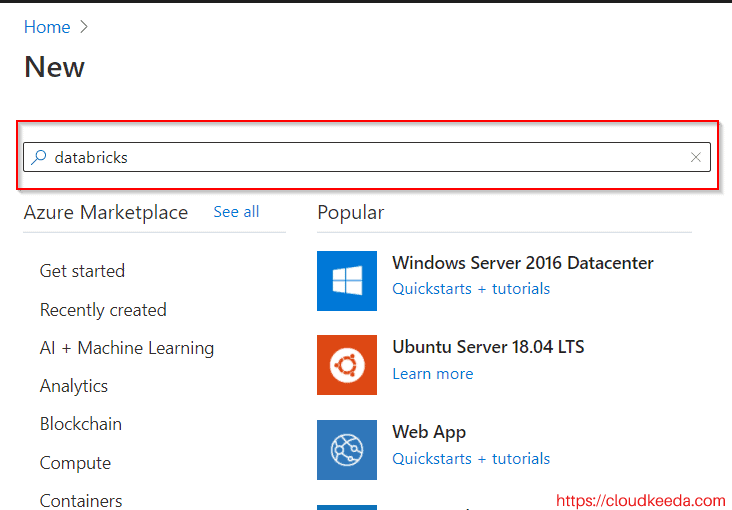Choose the Web App globe icon
Screen dimensions: 732x510
347,450
